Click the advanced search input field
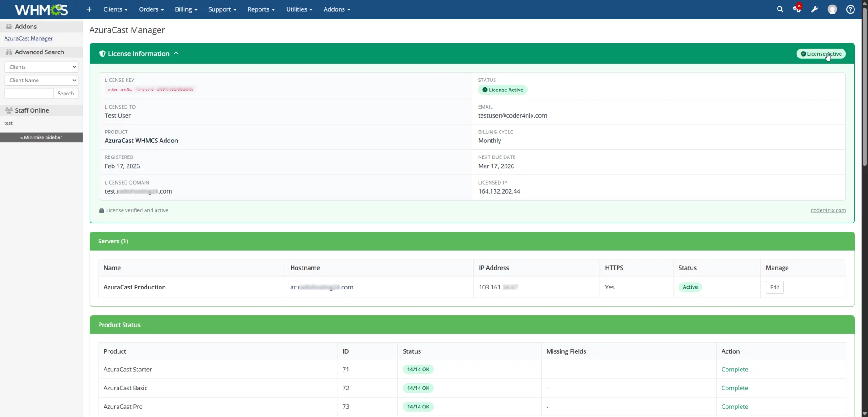The height and width of the screenshot is (417, 868). 28,93
